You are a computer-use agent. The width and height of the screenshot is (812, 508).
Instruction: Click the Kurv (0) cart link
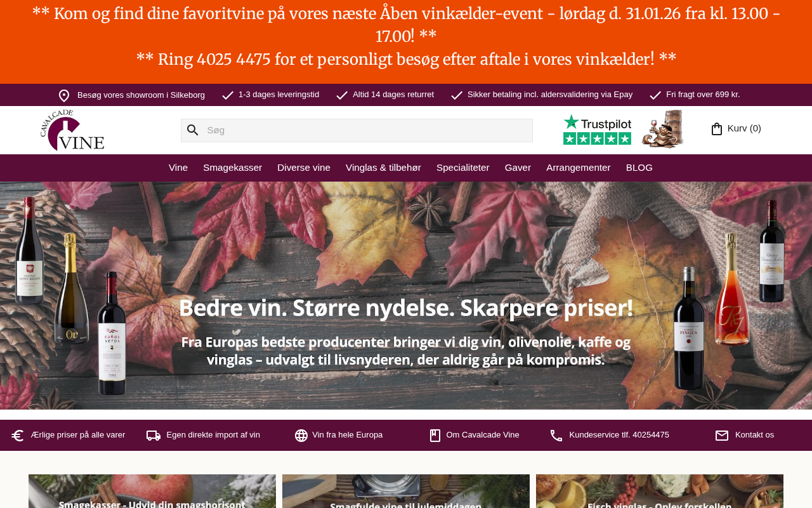(744, 128)
